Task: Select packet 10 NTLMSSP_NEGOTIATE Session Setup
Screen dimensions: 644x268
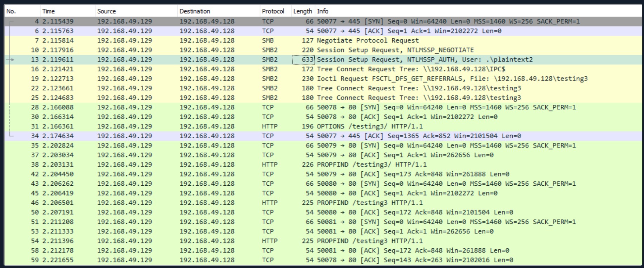Action: point(323,50)
